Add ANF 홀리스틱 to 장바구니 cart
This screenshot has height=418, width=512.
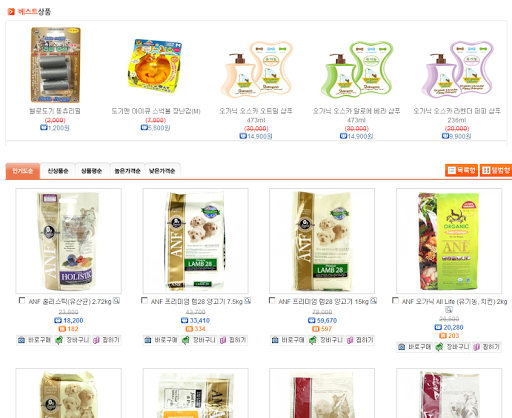pos(72,340)
